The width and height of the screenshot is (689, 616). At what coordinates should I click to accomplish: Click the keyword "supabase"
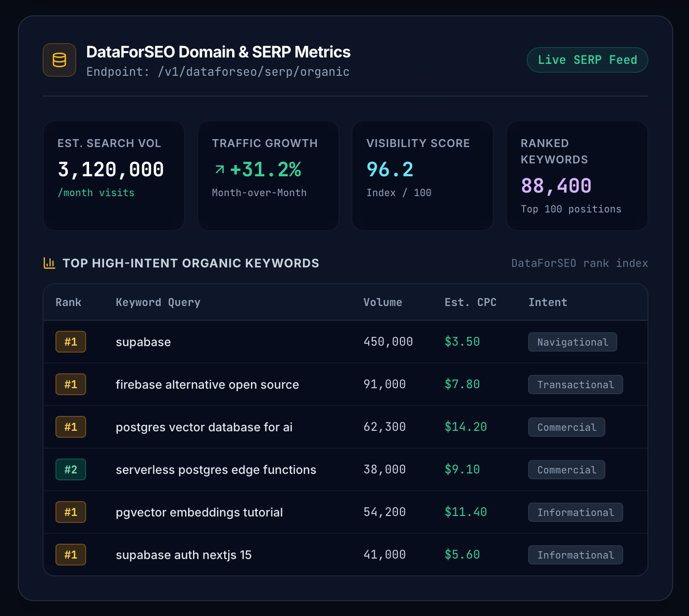tap(143, 342)
